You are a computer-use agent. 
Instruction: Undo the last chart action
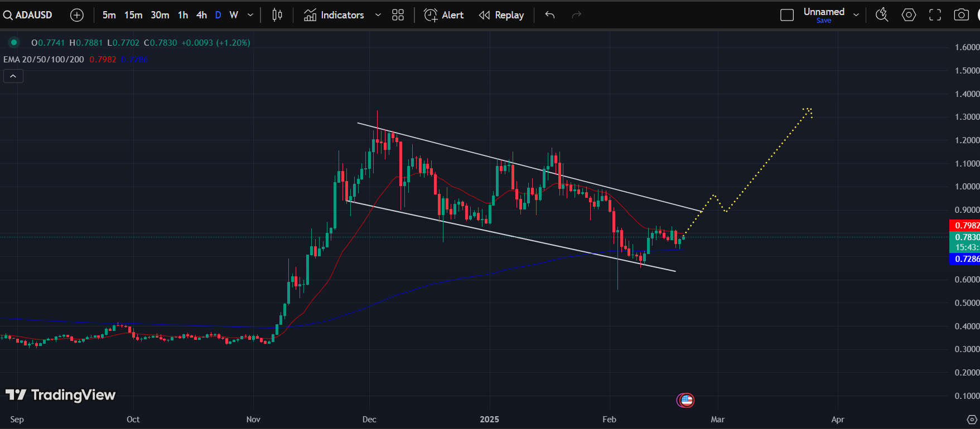click(x=550, y=15)
